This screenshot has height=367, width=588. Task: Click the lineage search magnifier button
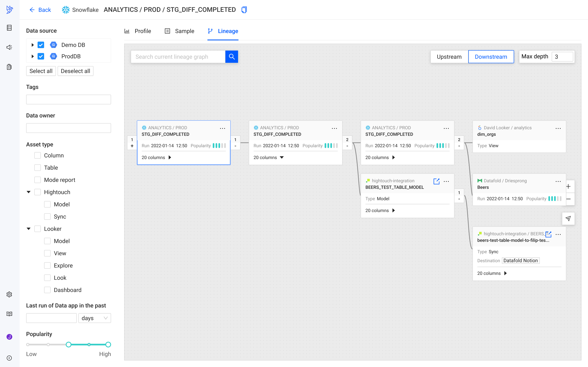(x=232, y=56)
